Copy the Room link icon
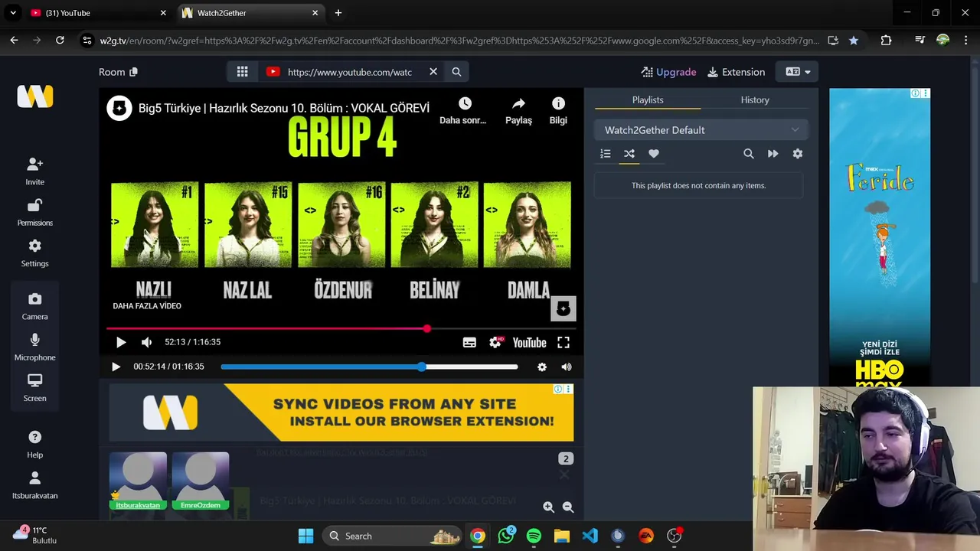This screenshot has height=551, width=980. click(133, 72)
